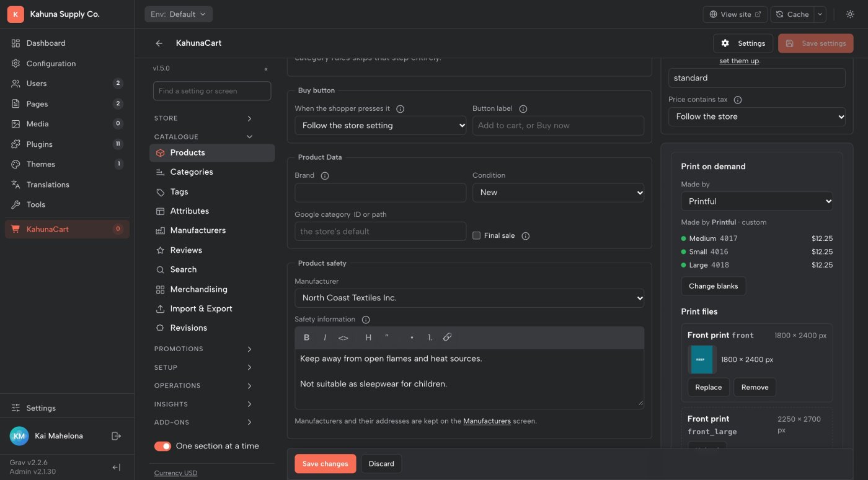
Task: Collapse the Grav admin sidebar arrow
Action: (x=116, y=468)
